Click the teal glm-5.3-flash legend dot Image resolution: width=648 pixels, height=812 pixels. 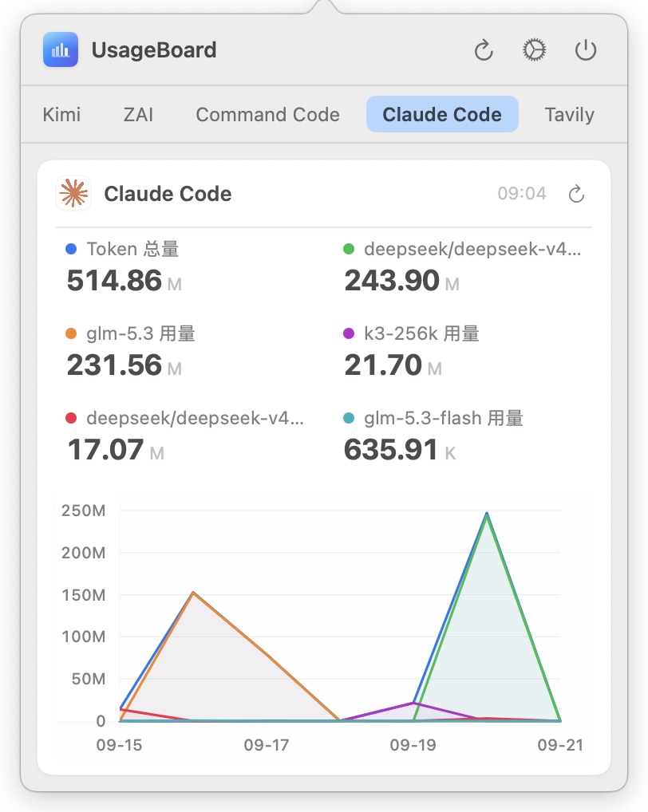tap(349, 418)
